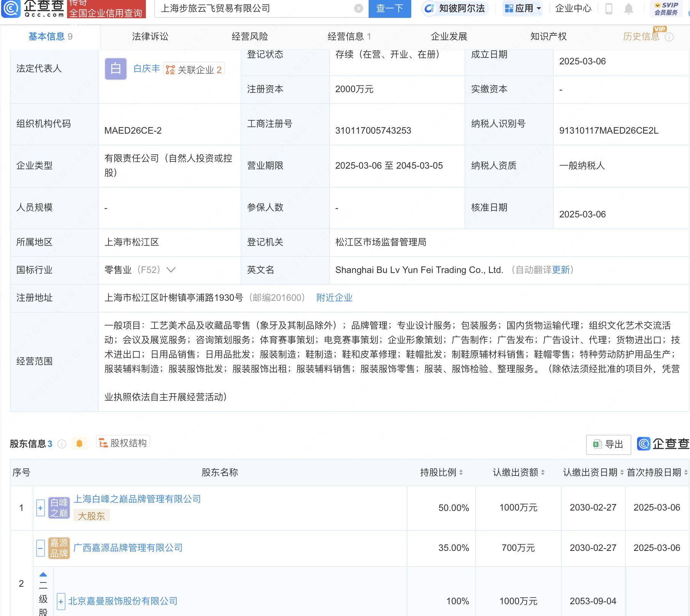Screen dimensions: 690x616
Task: Expand 上海白峰之巅品牌管理 shareholder row
Action: click(x=40, y=508)
